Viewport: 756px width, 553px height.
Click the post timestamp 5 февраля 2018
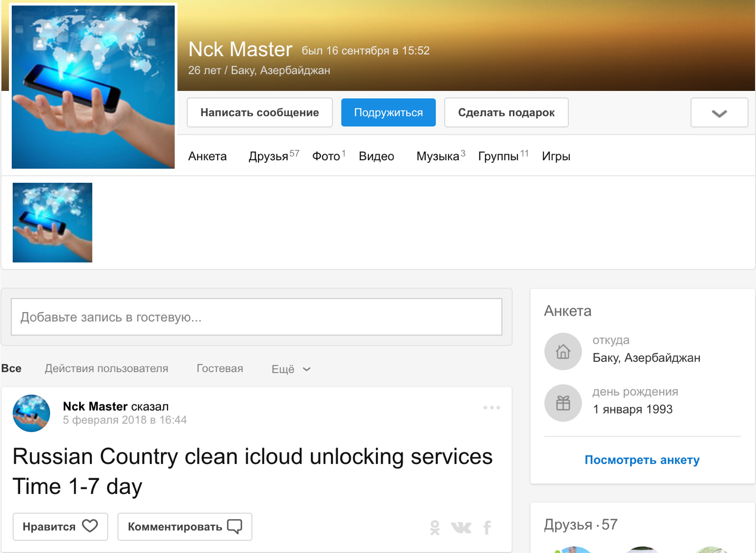click(125, 420)
